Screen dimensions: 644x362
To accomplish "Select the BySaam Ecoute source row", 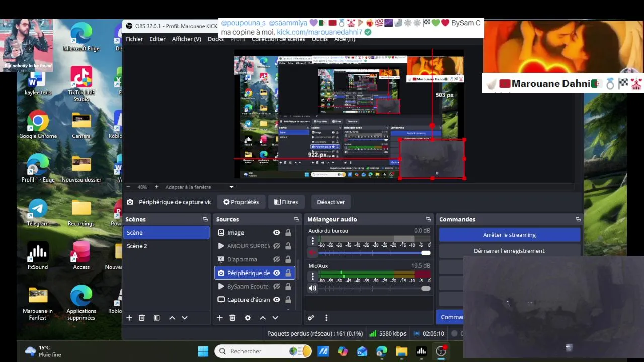I will click(x=255, y=286).
